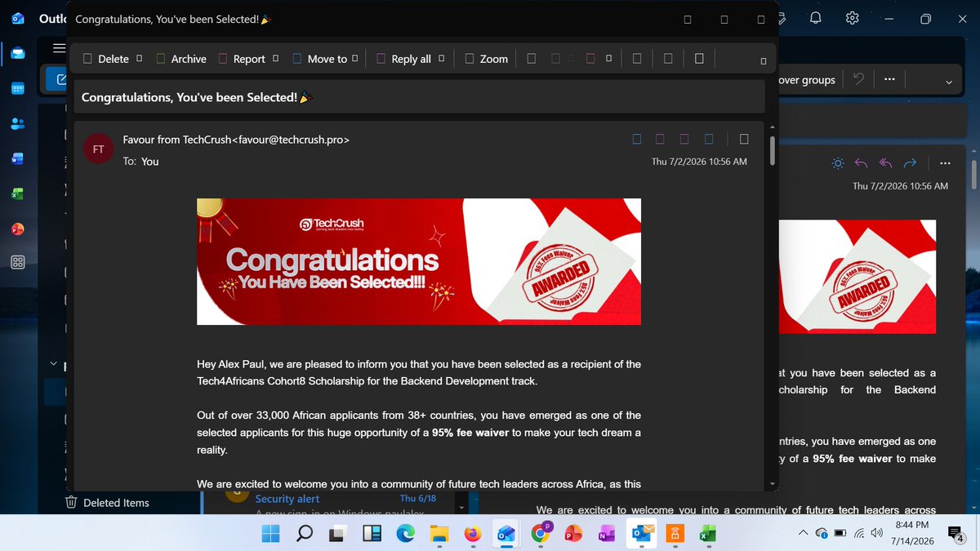This screenshot has width=980, height=551.
Task: Open more actions ellipsis in reading pane
Action: pyautogui.click(x=946, y=163)
